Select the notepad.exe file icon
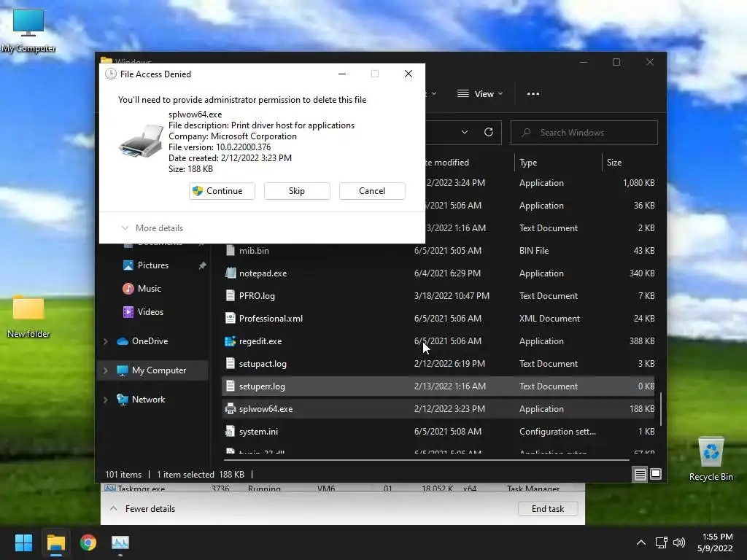This screenshot has height=560, width=747. click(231, 273)
